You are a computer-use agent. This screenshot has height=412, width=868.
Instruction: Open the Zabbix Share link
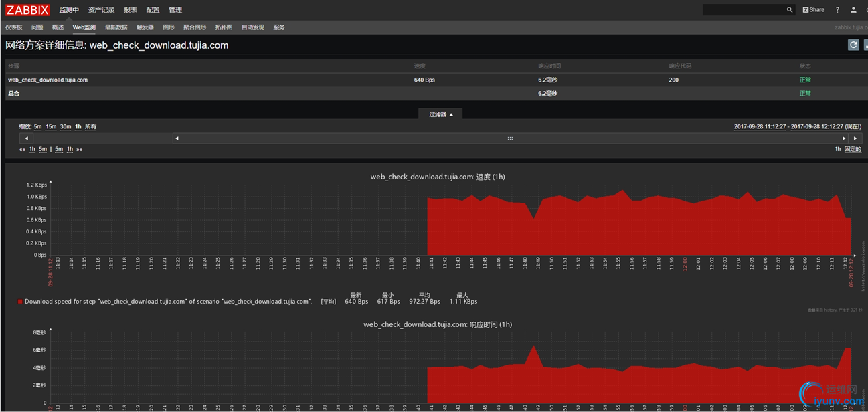click(x=814, y=10)
